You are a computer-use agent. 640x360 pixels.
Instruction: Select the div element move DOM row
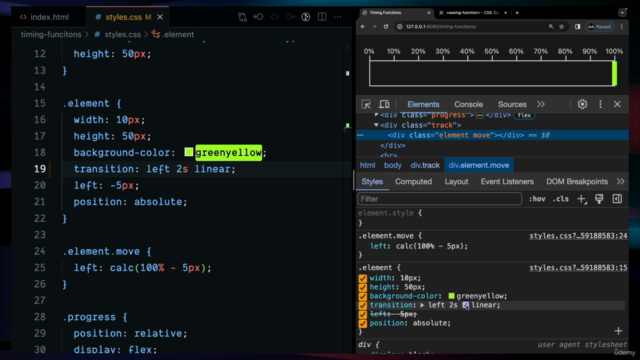coord(492,135)
